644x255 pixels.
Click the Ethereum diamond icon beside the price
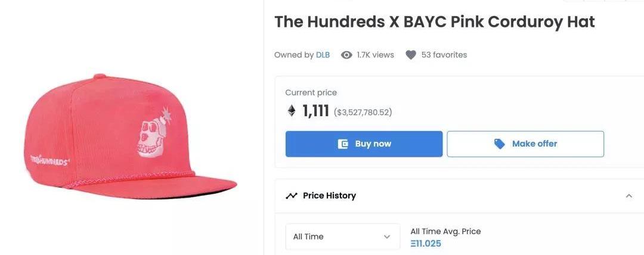pos(292,111)
